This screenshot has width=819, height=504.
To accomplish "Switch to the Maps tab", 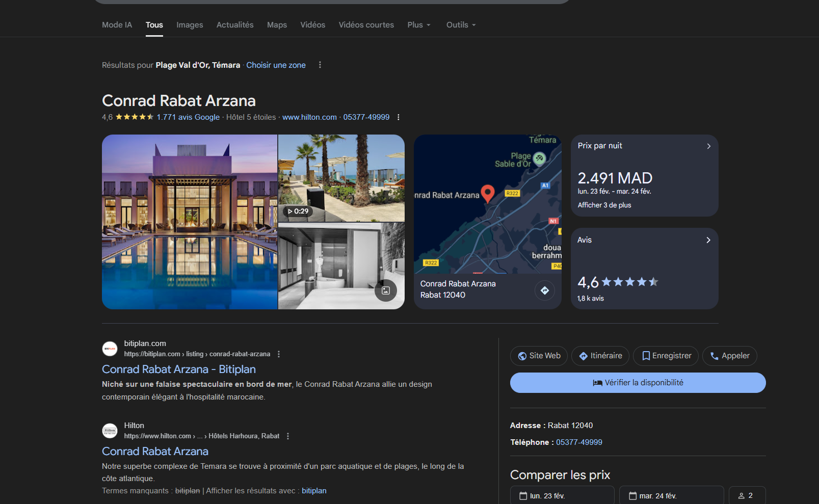I will click(277, 25).
